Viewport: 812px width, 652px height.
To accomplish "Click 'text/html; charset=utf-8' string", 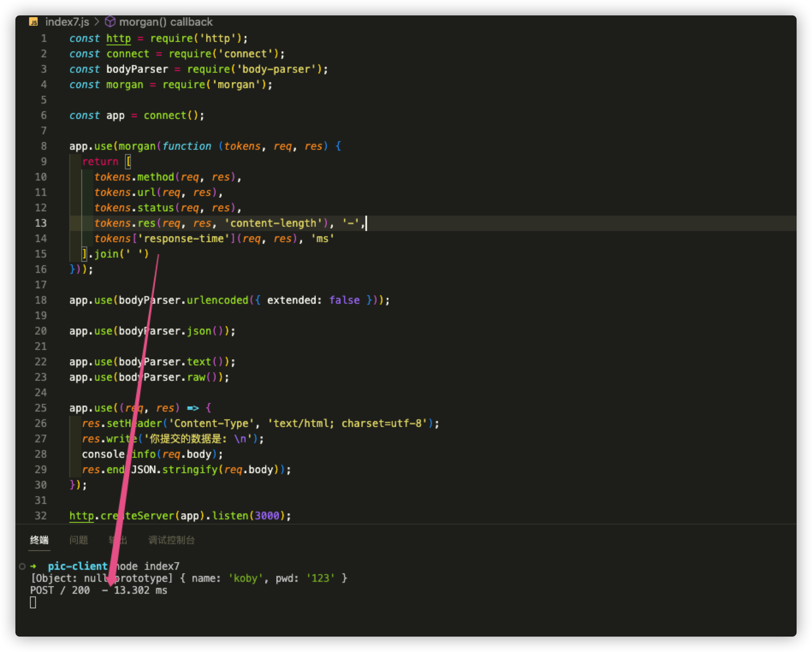I will 347,424.
